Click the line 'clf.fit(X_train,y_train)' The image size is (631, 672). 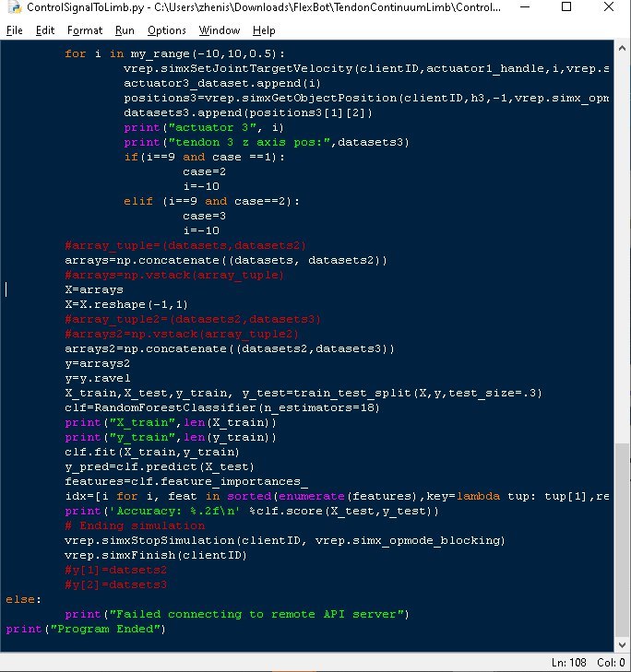152,452
